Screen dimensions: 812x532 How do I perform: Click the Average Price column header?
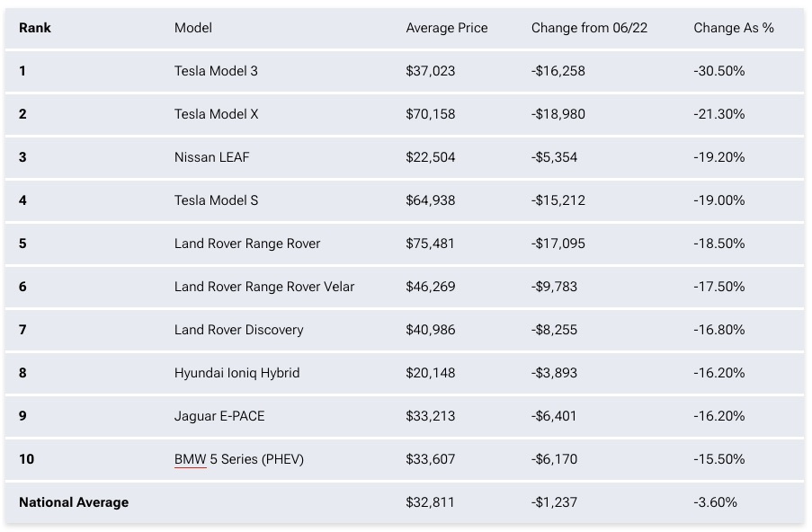[447, 28]
